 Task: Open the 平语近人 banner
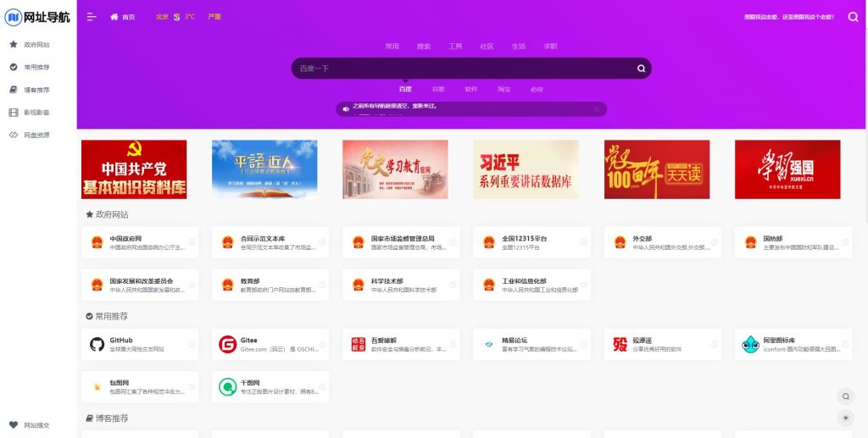click(x=264, y=169)
